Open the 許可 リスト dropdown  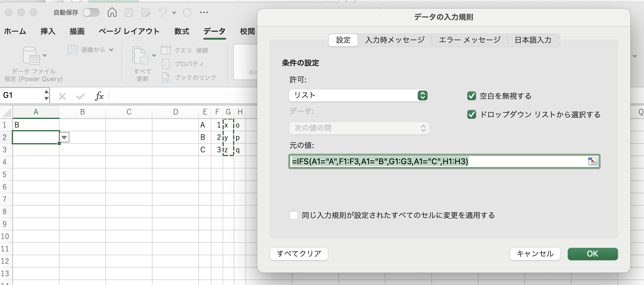coord(359,95)
